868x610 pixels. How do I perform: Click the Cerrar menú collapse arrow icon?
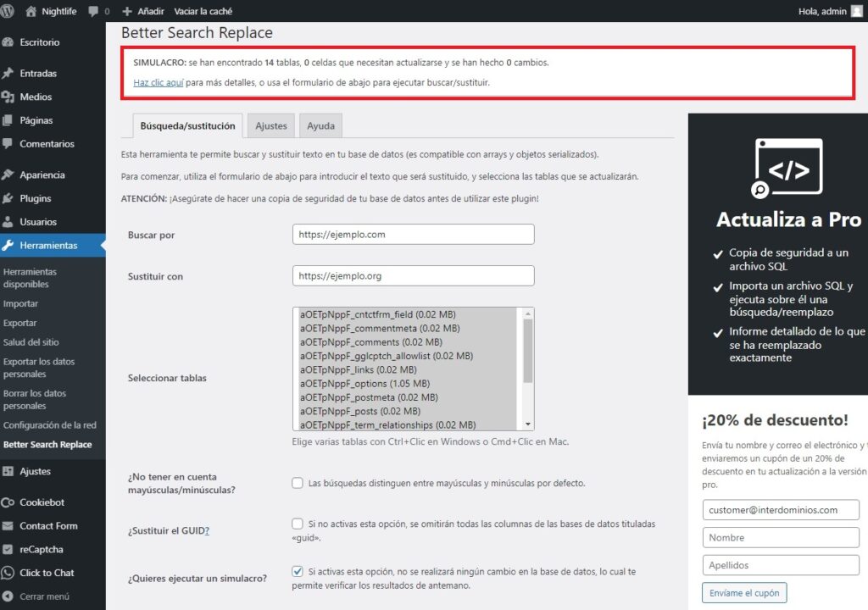(8, 596)
